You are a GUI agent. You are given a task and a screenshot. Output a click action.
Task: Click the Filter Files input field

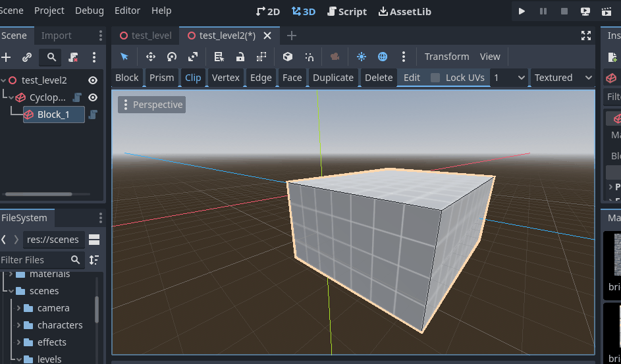coord(42,260)
